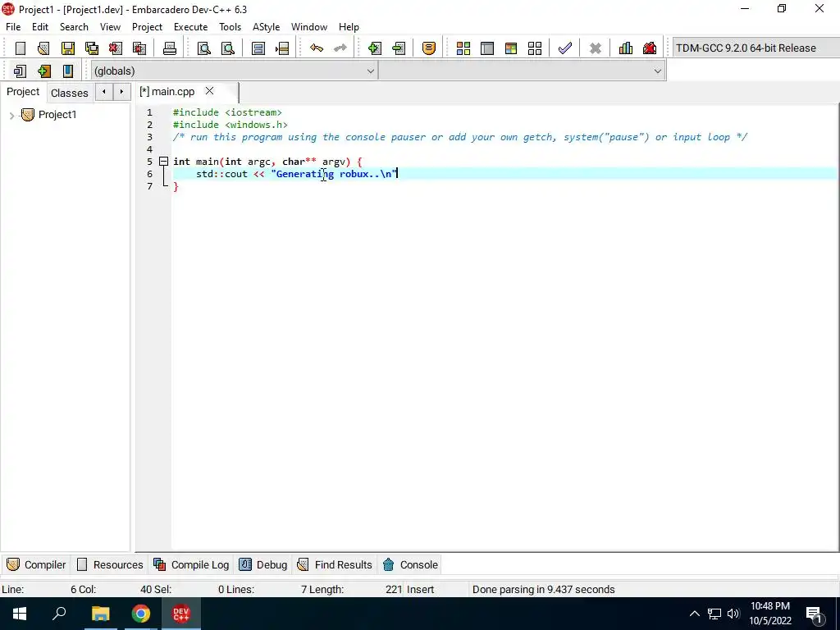Open the File menu
840x630 pixels.
[13, 27]
